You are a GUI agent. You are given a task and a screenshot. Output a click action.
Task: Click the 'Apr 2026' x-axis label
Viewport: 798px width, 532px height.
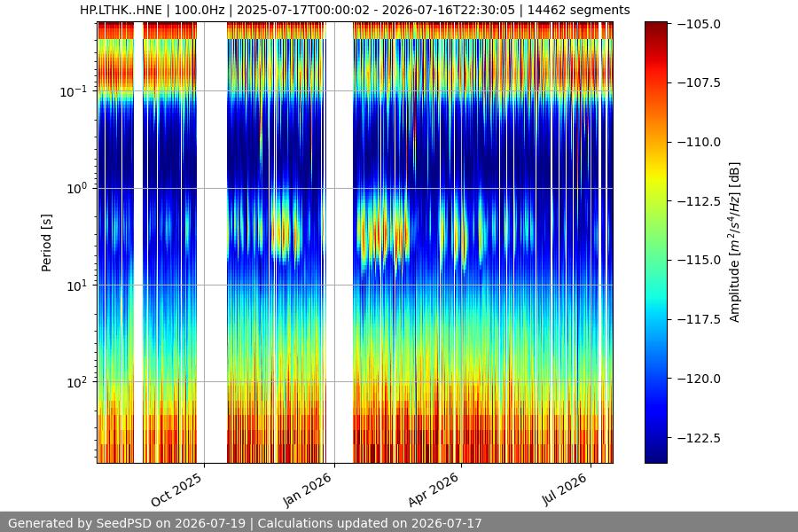(x=434, y=489)
